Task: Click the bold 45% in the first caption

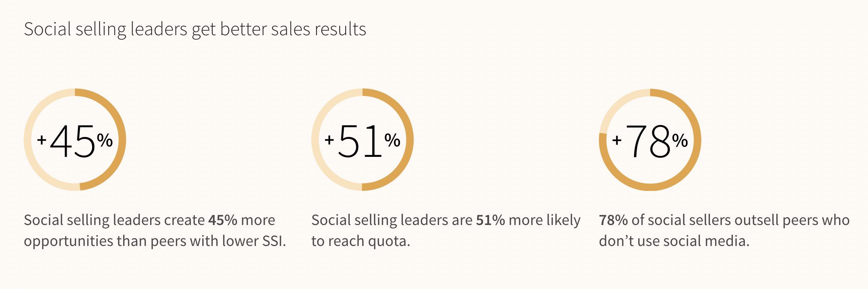Action: pos(223,220)
